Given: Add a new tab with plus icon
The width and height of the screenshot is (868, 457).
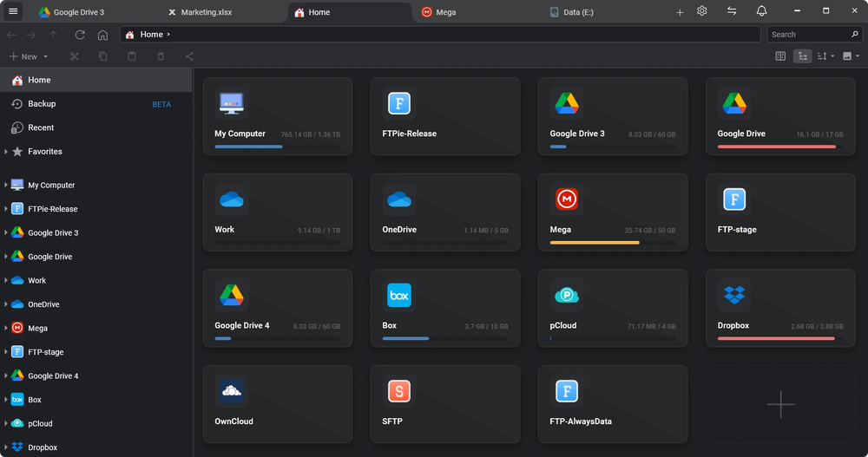Looking at the screenshot, I should (x=680, y=12).
